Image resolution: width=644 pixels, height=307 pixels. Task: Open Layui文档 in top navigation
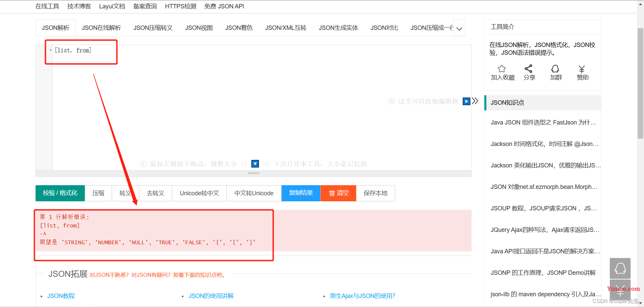pos(112,6)
